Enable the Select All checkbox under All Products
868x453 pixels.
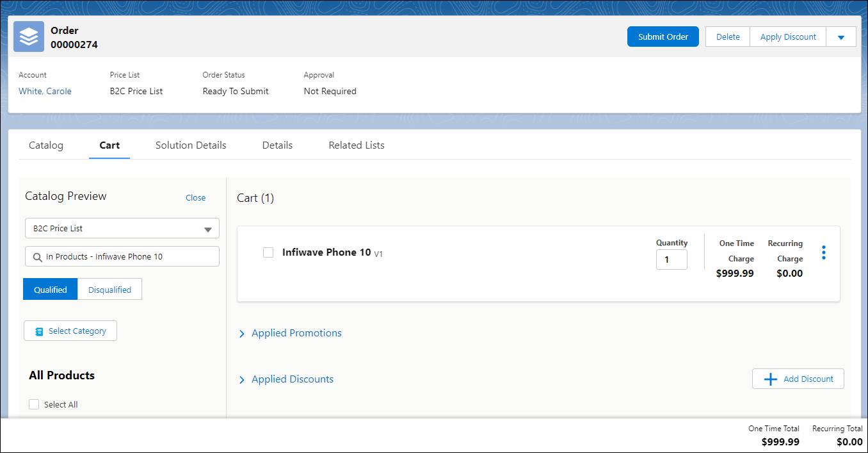tap(33, 404)
